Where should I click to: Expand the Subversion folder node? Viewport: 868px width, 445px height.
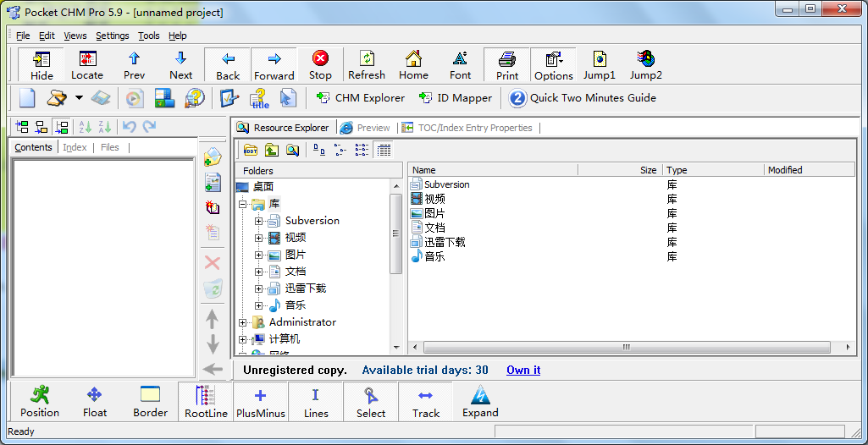pyautogui.click(x=259, y=221)
